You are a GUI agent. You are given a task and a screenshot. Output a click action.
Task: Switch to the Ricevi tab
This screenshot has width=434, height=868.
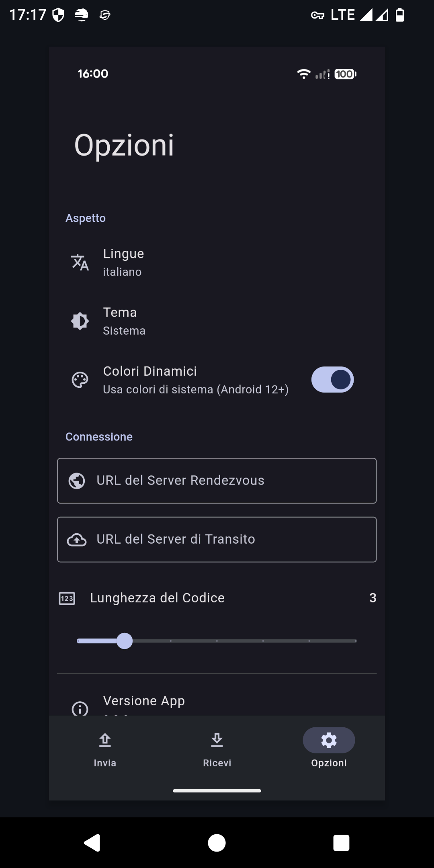217,748
